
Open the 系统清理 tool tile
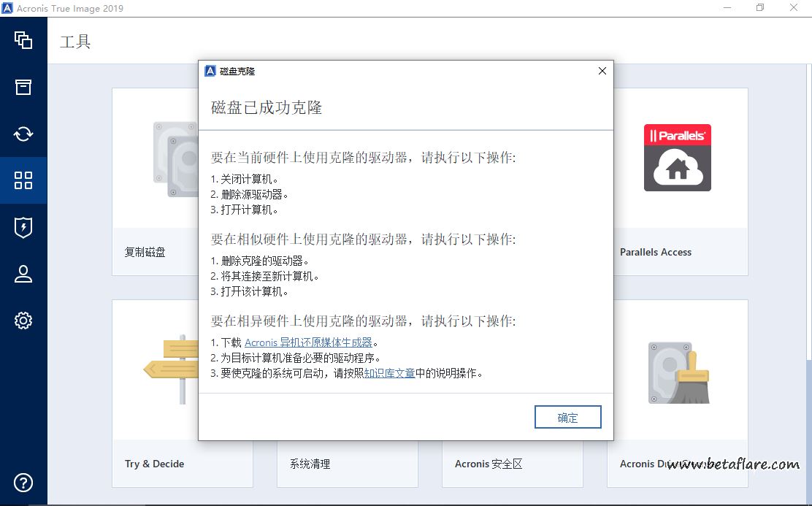coord(310,464)
